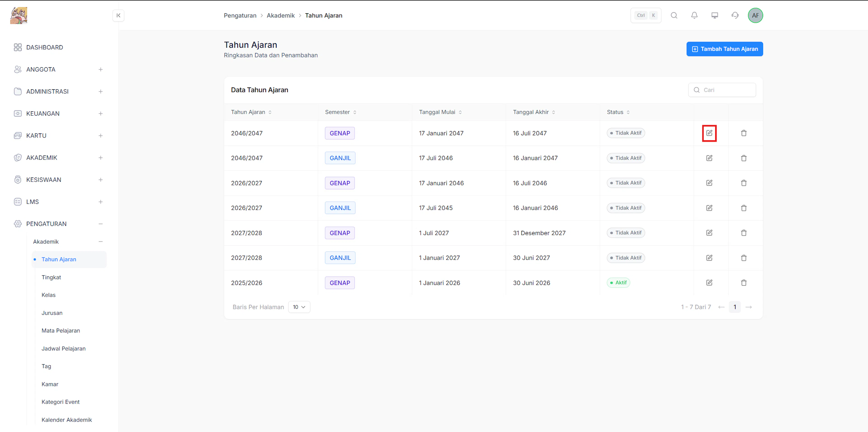Collapse the sidebar with the arrow button
868x432 pixels.
point(118,16)
